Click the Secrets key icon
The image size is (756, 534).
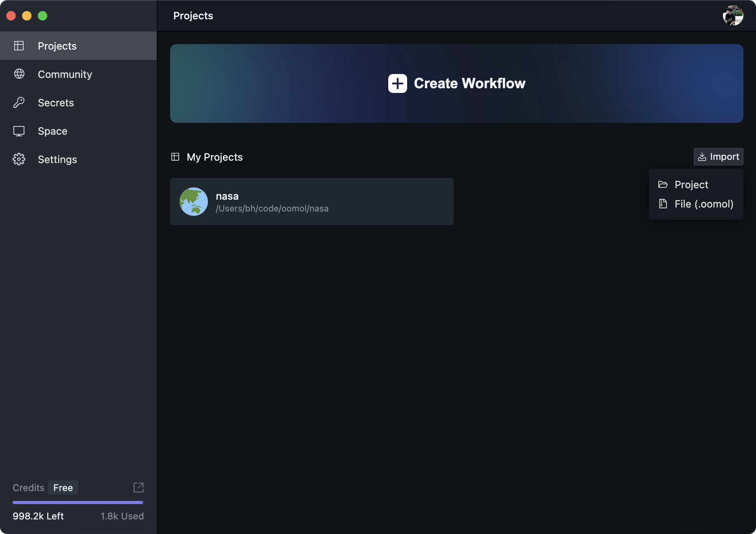coord(19,102)
